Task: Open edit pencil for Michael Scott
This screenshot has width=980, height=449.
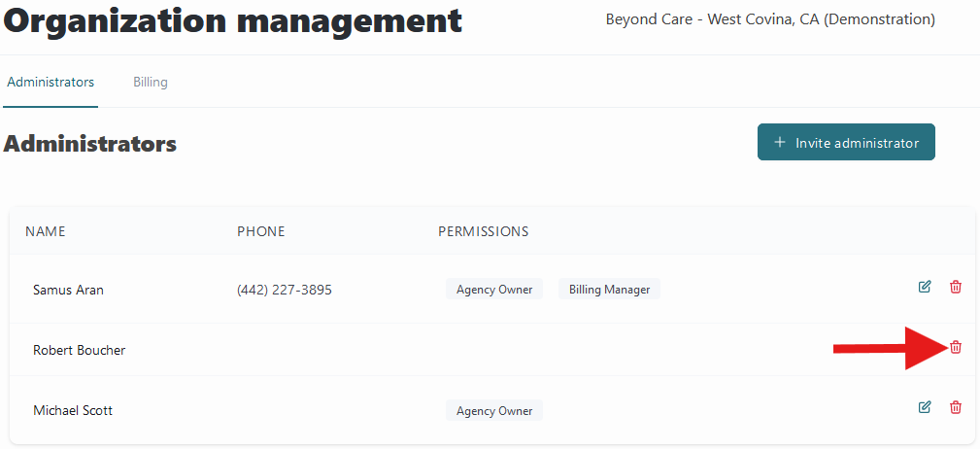Action: click(x=925, y=407)
